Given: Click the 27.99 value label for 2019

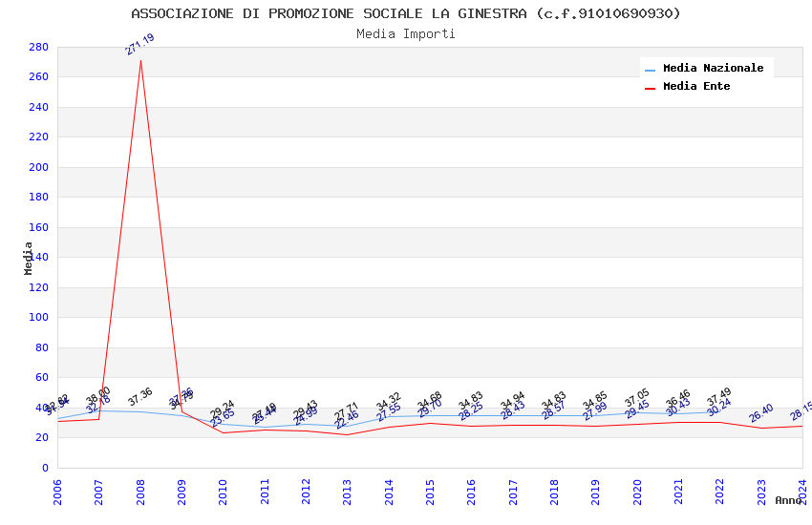Looking at the screenshot, I should click(595, 411).
